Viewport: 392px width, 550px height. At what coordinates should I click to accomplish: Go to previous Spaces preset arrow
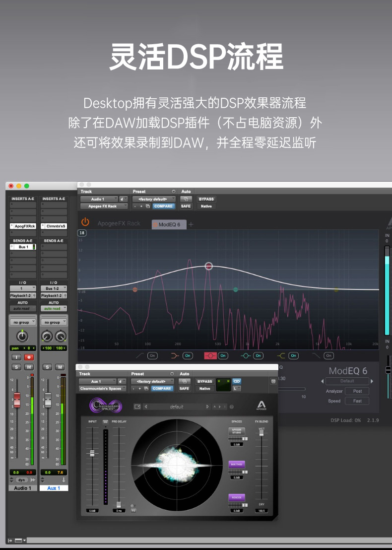pos(146,407)
